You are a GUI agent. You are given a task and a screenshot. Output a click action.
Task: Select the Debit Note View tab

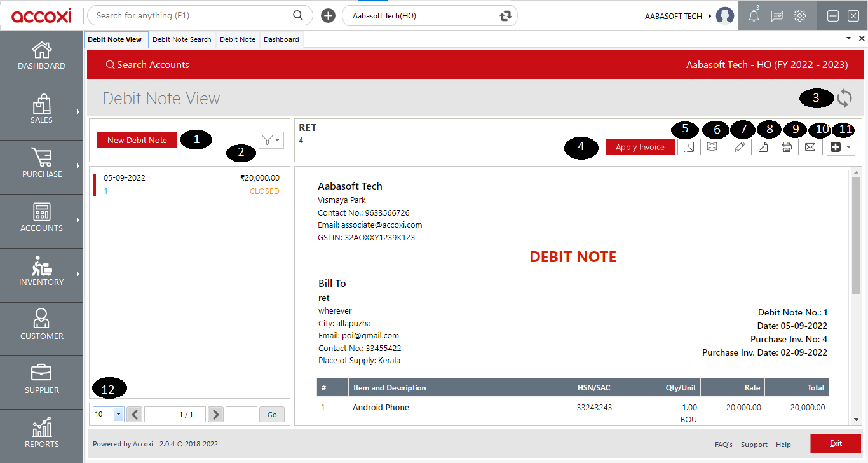click(x=115, y=39)
